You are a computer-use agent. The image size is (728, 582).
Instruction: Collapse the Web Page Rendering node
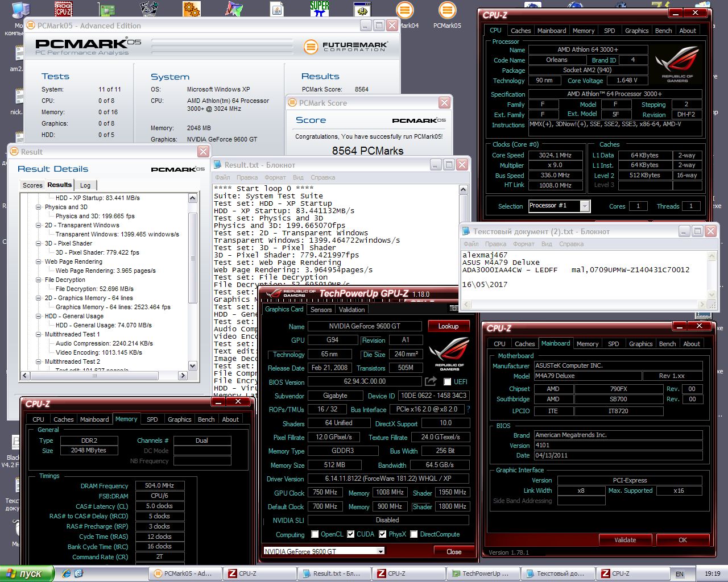(x=38, y=261)
